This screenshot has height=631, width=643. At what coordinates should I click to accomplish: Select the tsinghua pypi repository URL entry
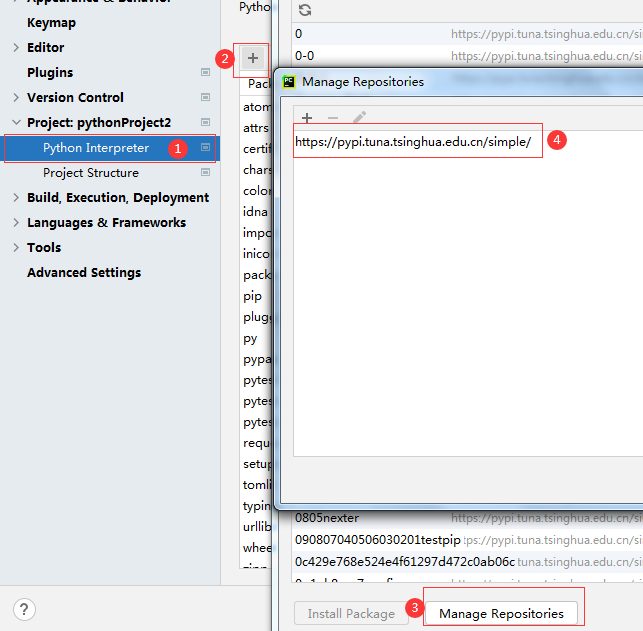(413, 142)
